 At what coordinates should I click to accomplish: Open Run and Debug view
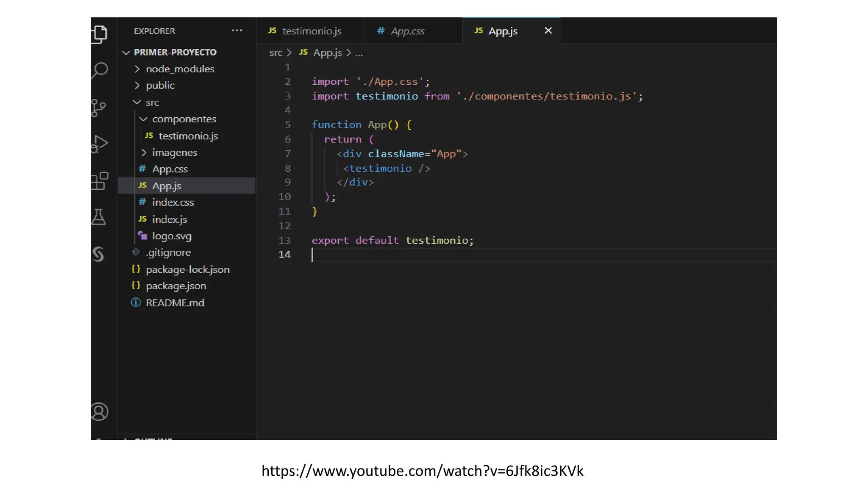pyautogui.click(x=100, y=144)
